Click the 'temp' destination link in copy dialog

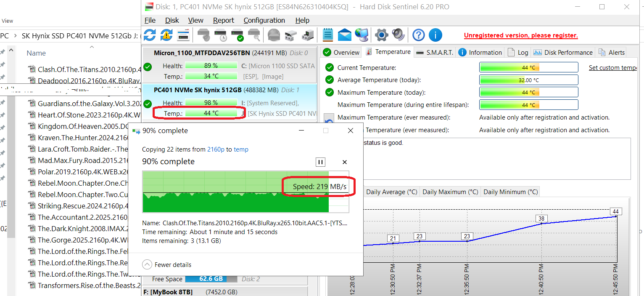(x=241, y=149)
